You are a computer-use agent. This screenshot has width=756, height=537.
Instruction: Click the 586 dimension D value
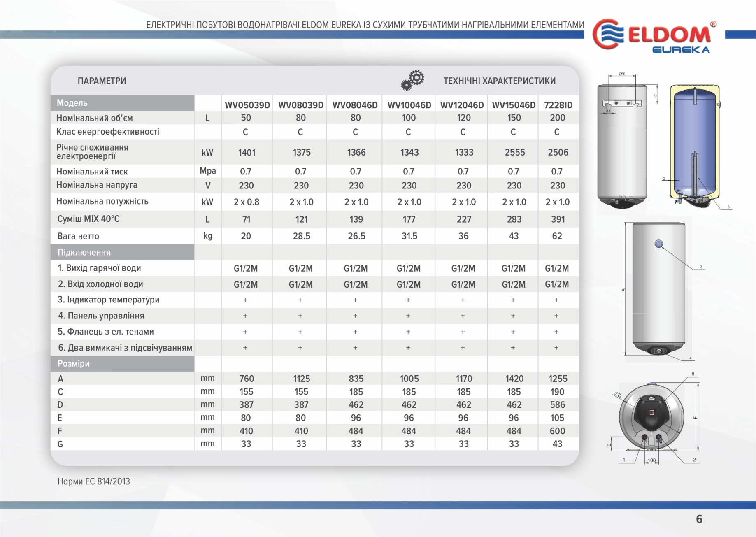click(x=558, y=405)
